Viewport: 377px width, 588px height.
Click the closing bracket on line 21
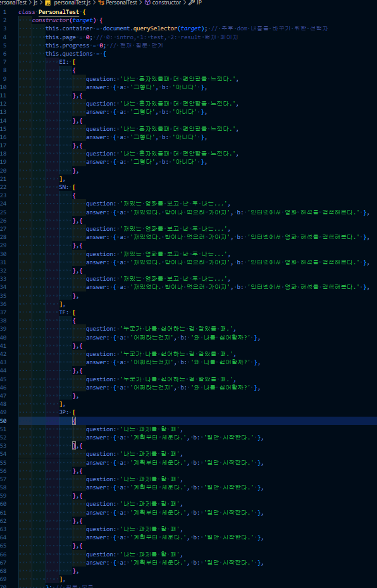[61, 179]
